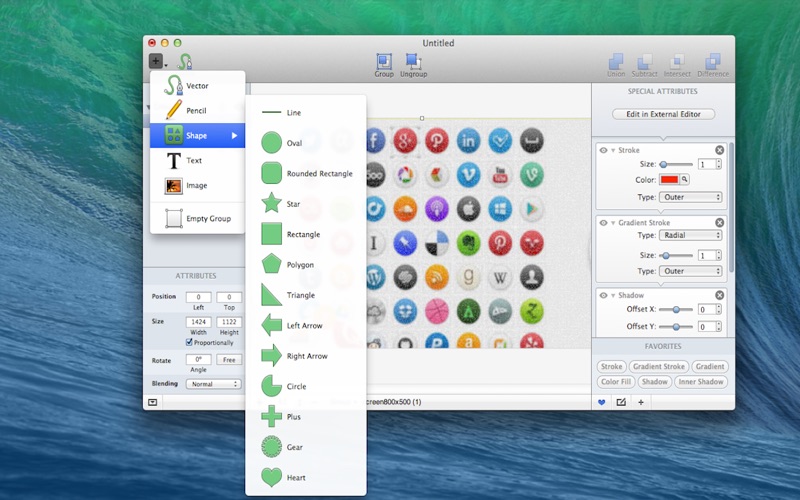Collapse the Gradient Stroke section triangle
Image resolution: width=800 pixels, height=500 pixels.
[x=613, y=223]
